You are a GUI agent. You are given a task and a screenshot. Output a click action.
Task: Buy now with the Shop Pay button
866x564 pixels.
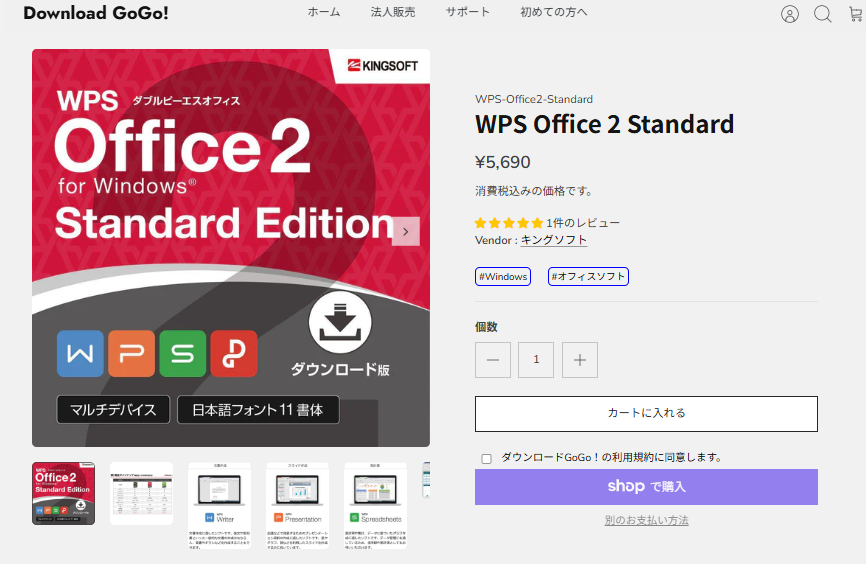[x=646, y=487]
